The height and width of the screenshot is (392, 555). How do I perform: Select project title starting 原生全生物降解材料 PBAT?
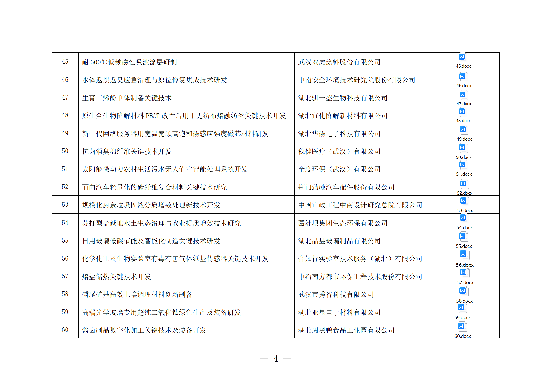pos(184,116)
